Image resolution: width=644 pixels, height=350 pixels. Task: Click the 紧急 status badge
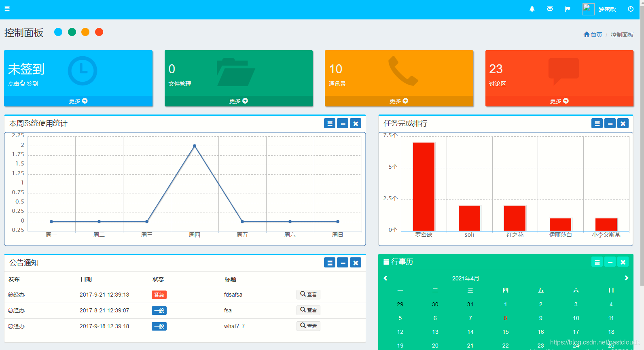click(159, 295)
